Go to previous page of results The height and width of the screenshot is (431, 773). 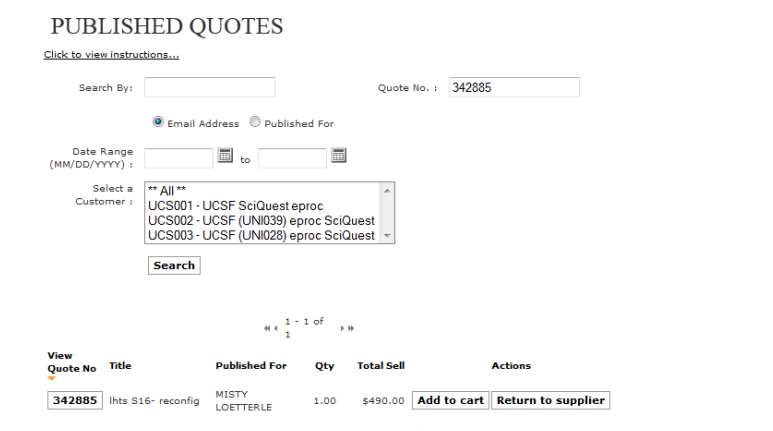[x=276, y=328]
